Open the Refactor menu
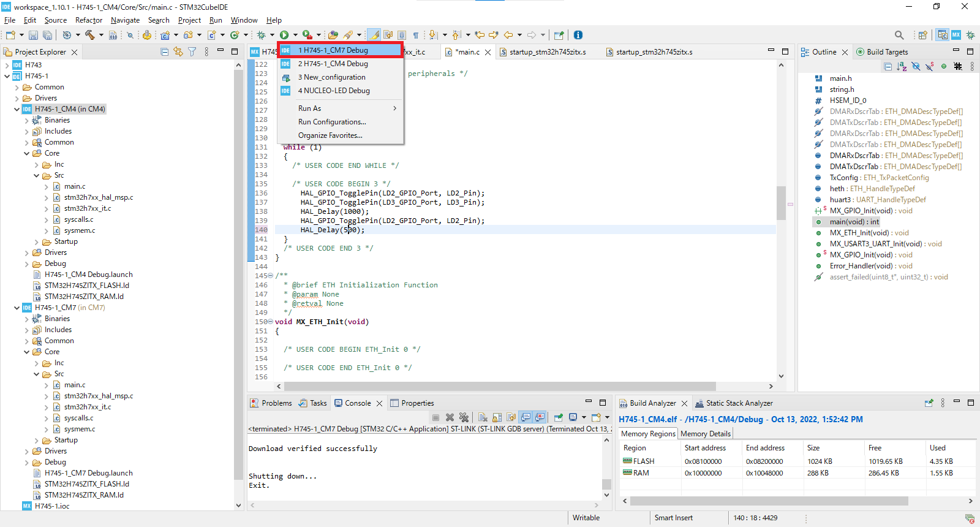The width and height of the screenshot is (980, 527). [x=89, y=20]
